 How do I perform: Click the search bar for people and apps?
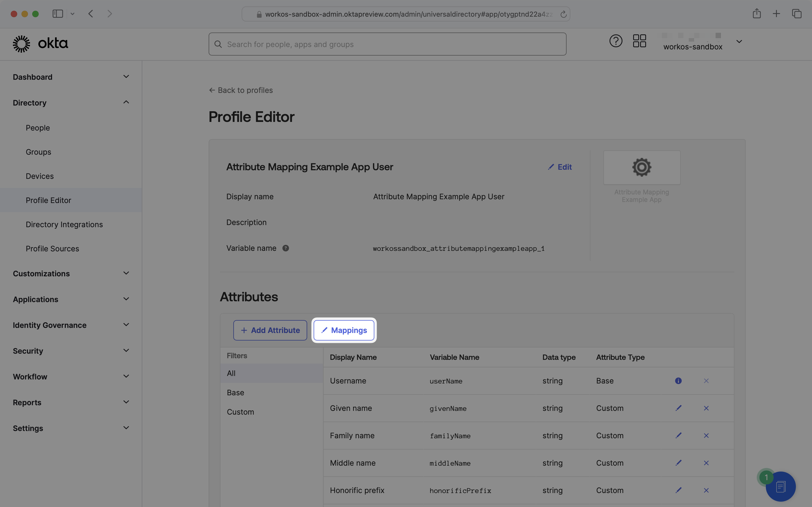[x=388, y=44]
